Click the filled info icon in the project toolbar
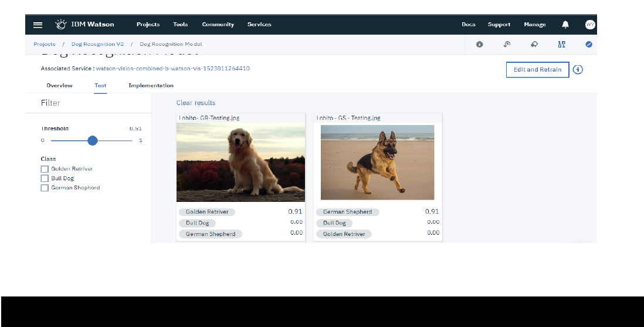This screenshot has width=644, height=327. point(479,44)
